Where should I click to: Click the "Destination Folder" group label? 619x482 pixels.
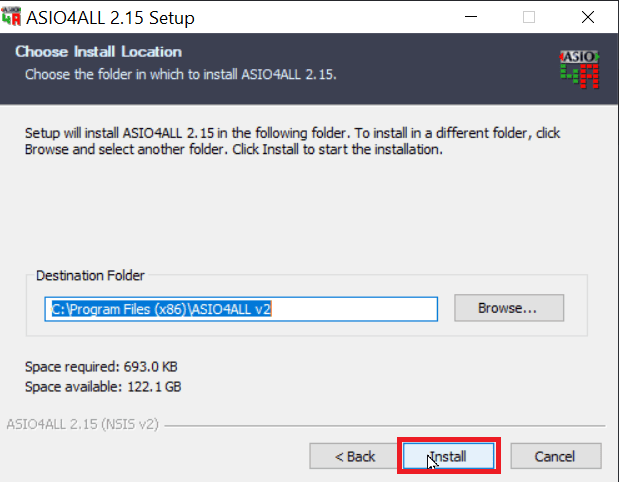[90, 275]
